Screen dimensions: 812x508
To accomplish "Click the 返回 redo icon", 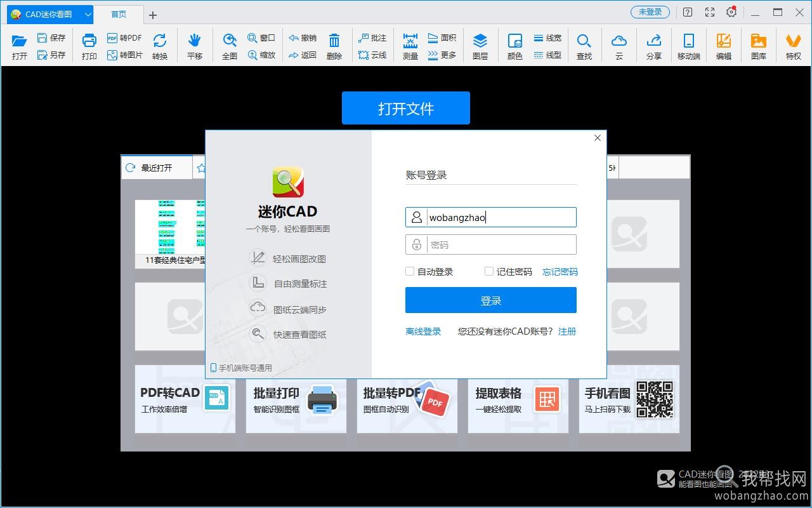I will click(x=294, y=55).
